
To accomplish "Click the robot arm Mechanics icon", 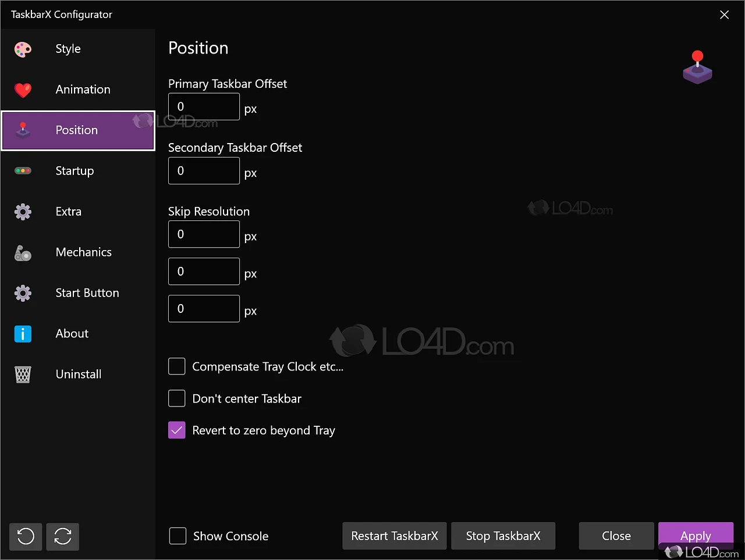I will (23, 252).
